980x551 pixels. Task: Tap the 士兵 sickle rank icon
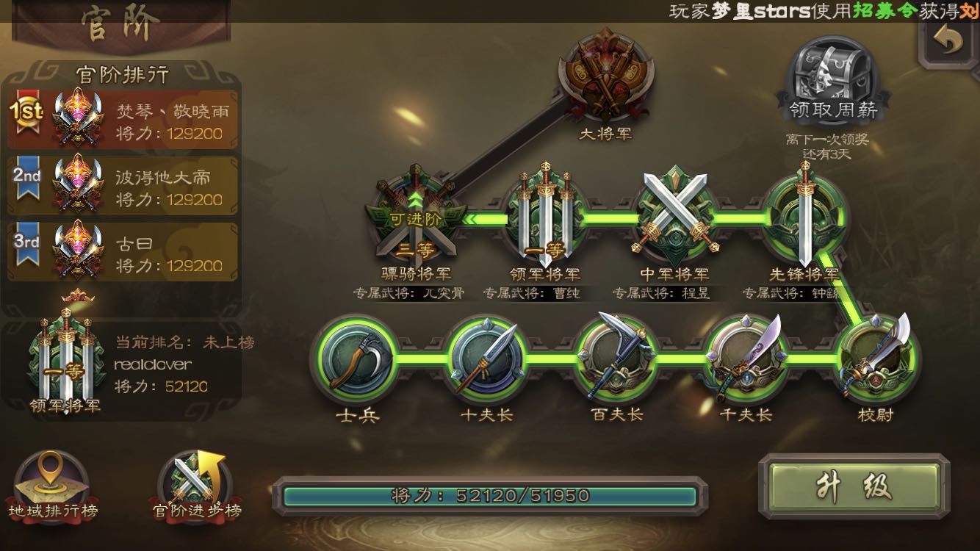click(356, 360)
